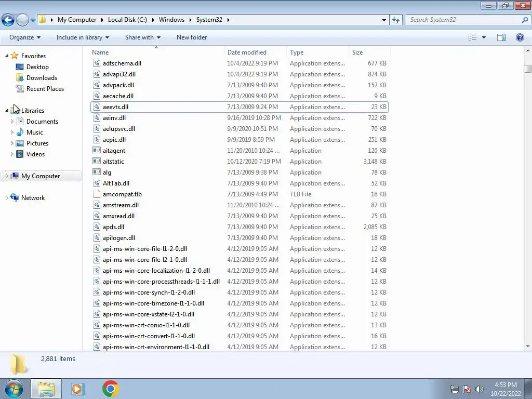The image size is (532, 399).
Task: Click the scrollbar down arrow
Action: tap(527, 347)
